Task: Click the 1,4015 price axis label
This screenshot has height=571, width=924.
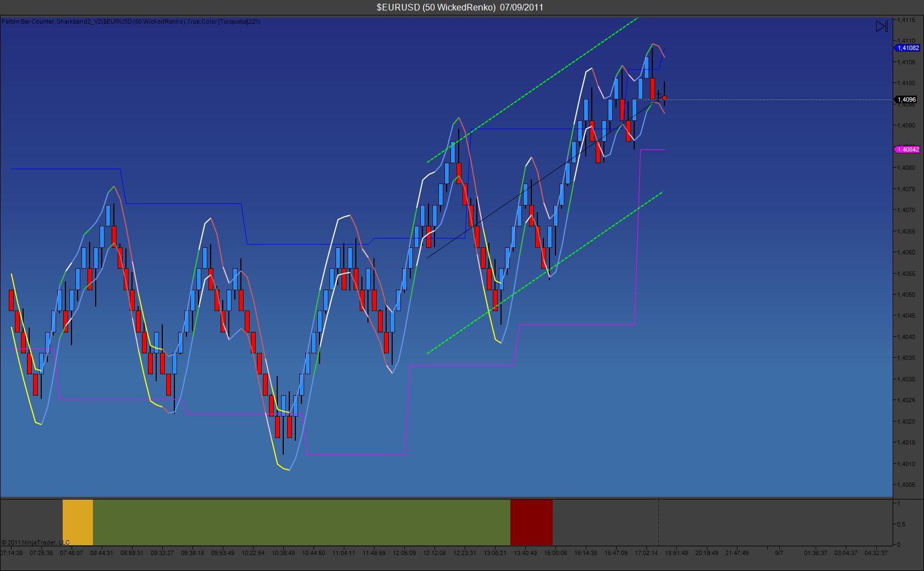Action: (x=906, y=442)
